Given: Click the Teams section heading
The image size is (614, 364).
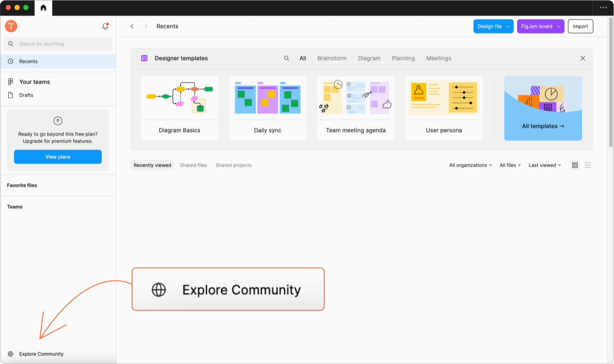Looking at the screenshot, I should coord(14,207).
